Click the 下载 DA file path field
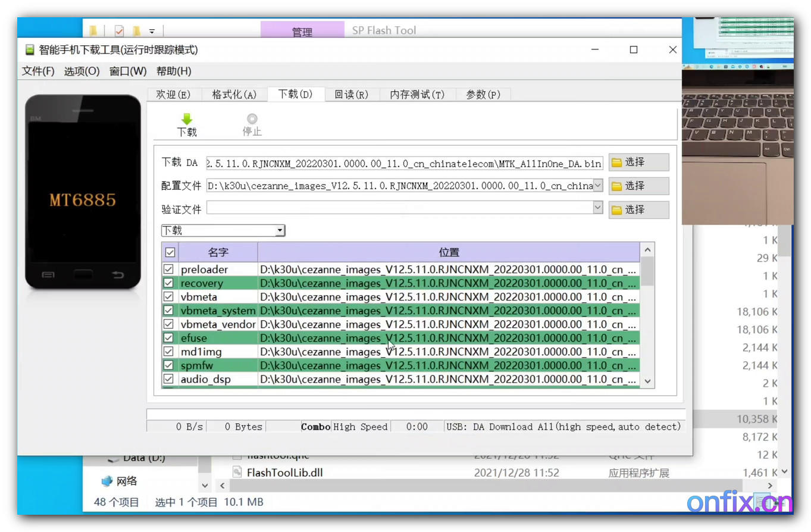The width and height of the screenshot is (811, 532). pos(405,163)
